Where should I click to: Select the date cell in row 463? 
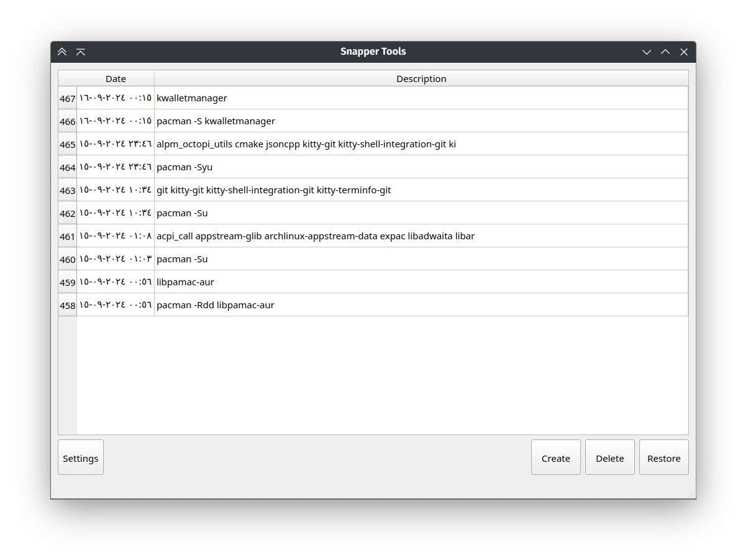point(116,190)
